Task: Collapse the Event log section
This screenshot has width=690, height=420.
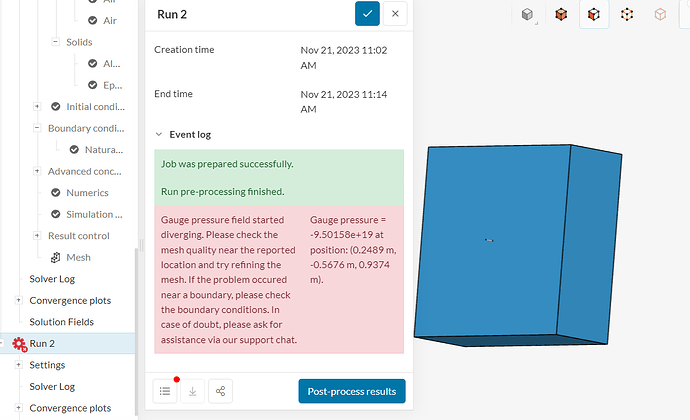Action: click(158, 134)
